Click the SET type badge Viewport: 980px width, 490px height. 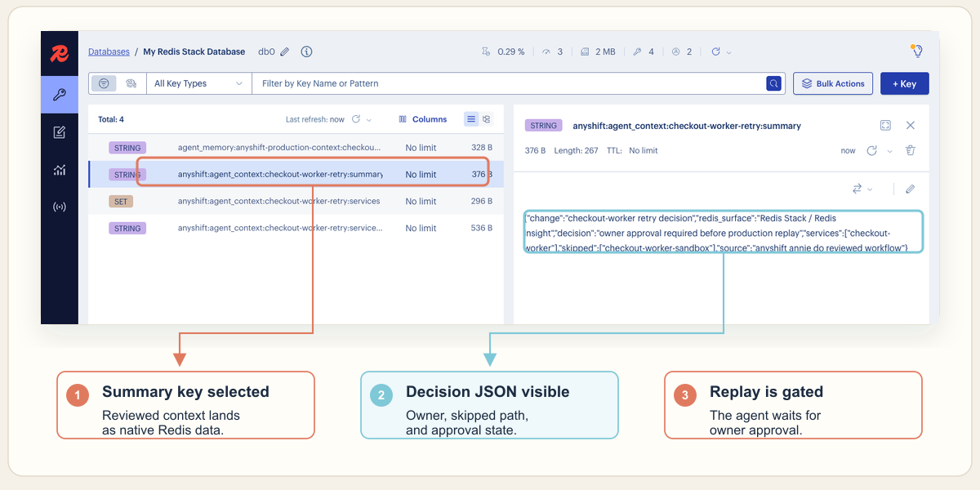(121, 201)
